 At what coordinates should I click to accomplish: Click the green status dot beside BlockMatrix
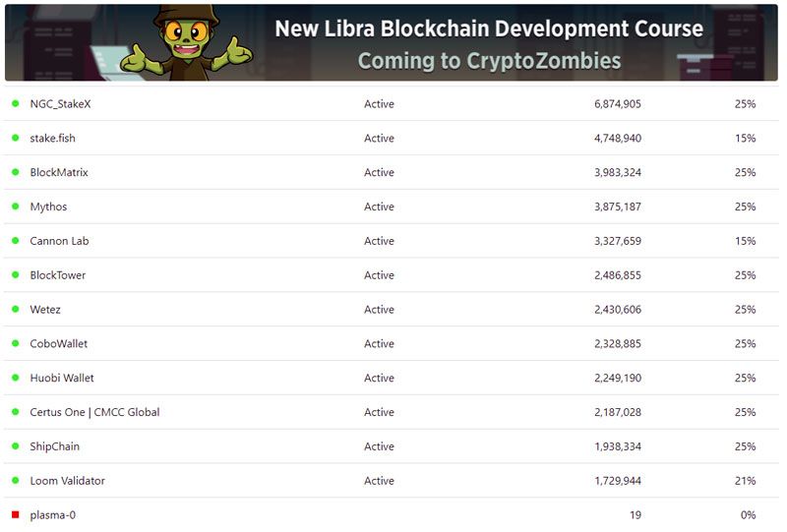point(16,172)
